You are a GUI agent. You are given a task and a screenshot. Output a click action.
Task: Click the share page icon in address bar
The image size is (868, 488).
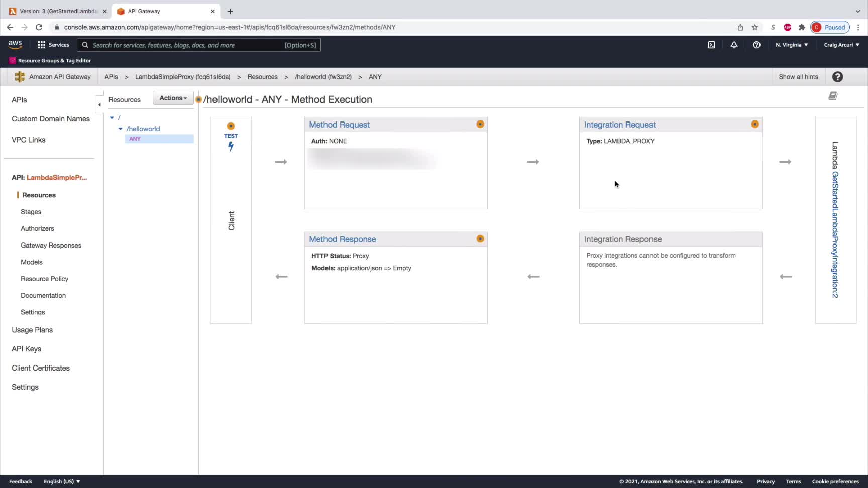(x=740, y=27)
